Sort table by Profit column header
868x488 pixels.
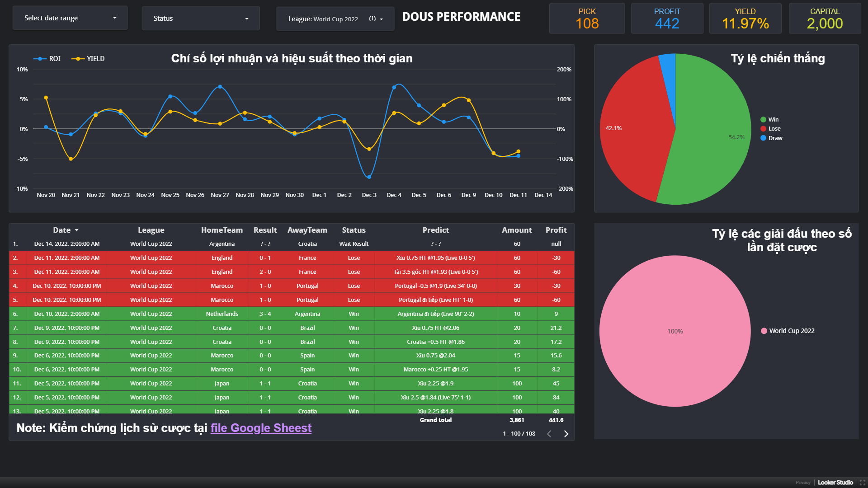point(556,230)
